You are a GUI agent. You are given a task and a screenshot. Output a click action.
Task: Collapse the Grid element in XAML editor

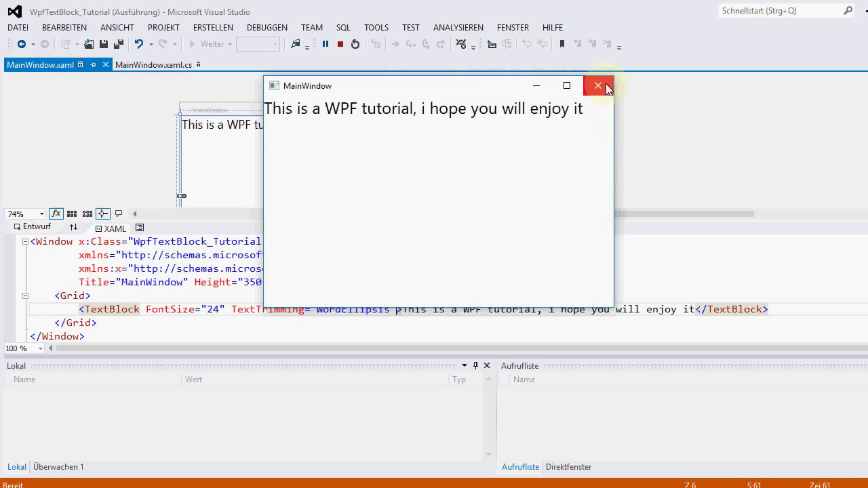[25, 296]
